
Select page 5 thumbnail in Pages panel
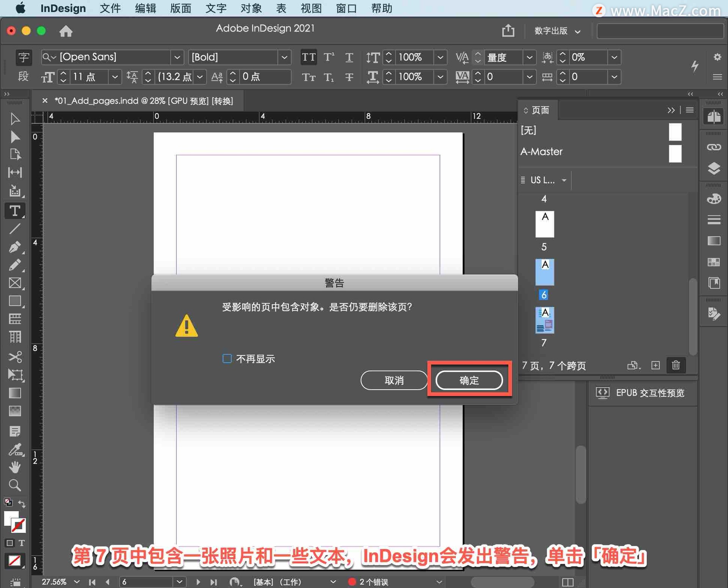[x=544, y=224]
